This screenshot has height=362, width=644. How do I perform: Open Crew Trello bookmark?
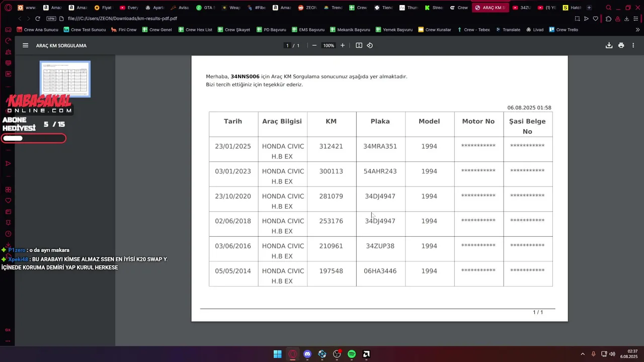pyautogui.click(x=563, y=30)
